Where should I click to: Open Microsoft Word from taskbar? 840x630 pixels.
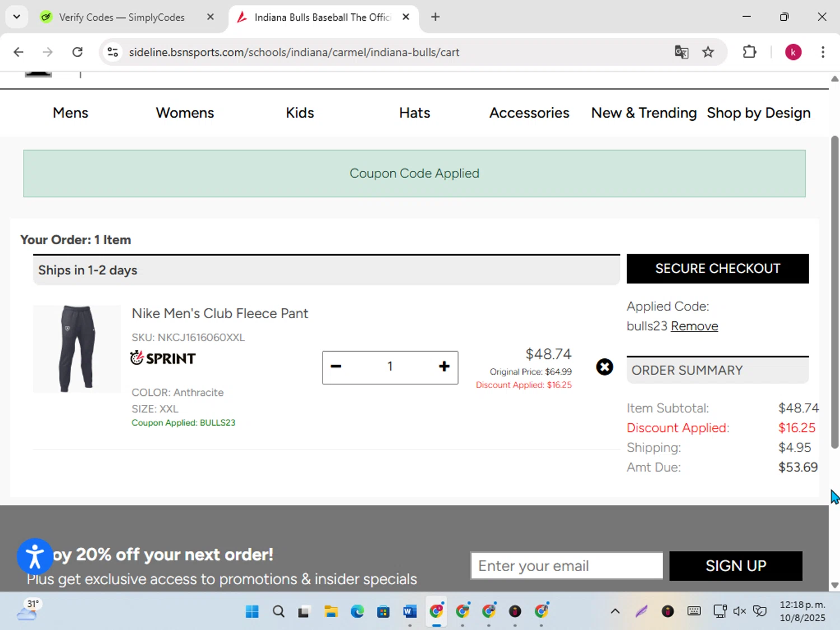(x=409, y=611)
